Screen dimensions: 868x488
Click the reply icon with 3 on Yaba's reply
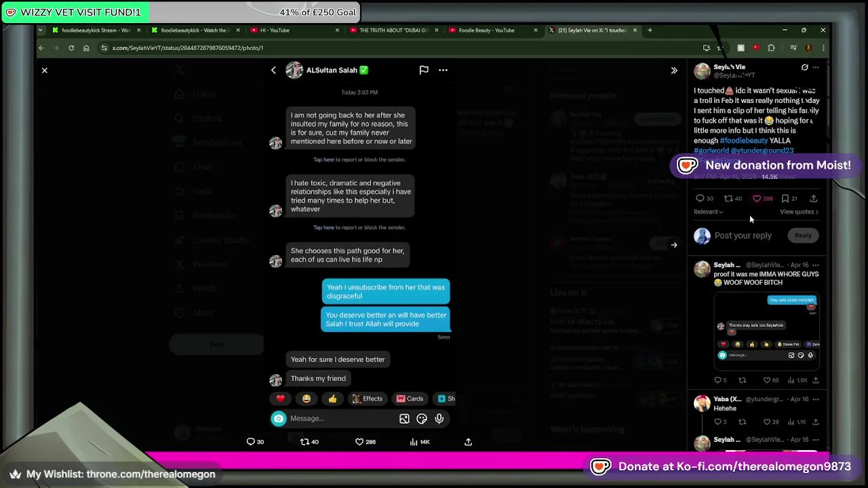pos(720,422)
